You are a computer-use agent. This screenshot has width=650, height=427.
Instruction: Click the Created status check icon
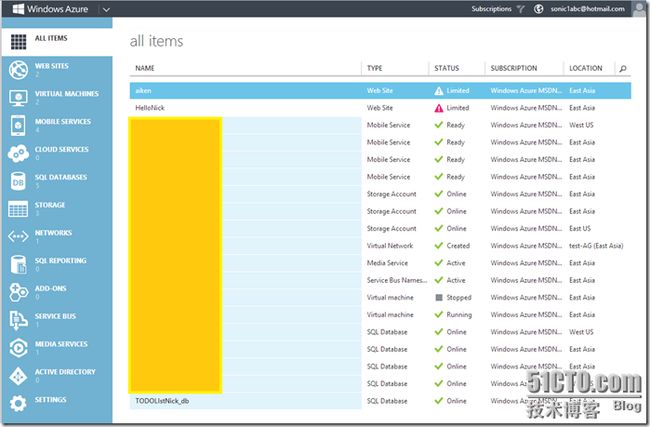(x=439, y=246)
